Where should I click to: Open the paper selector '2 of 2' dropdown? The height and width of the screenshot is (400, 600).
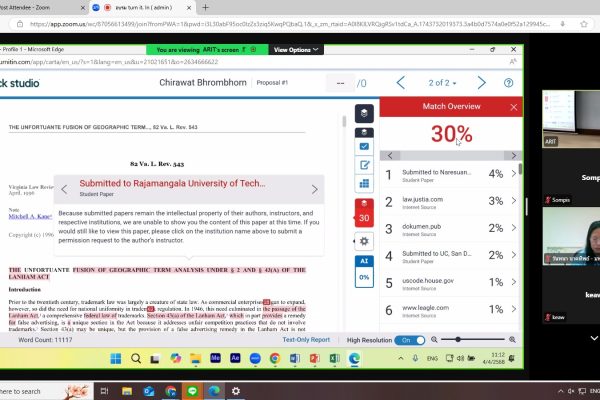tap(442, 83)
